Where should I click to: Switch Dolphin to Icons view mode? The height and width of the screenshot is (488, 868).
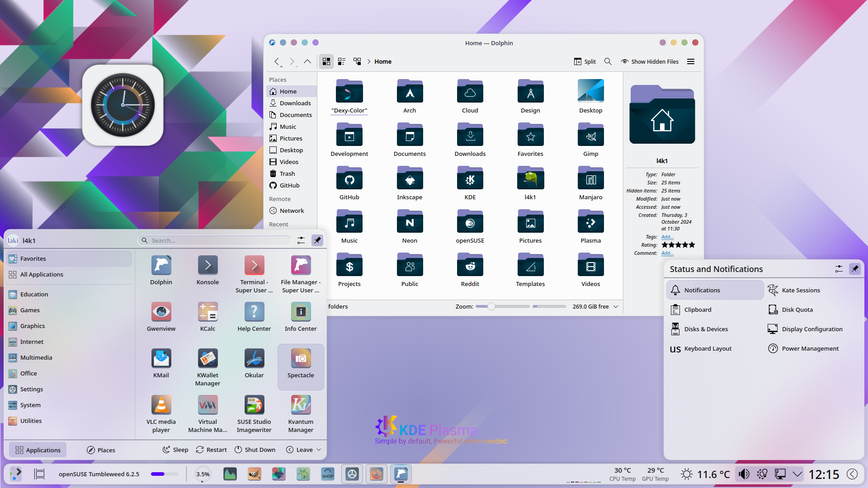coord(326,61)
